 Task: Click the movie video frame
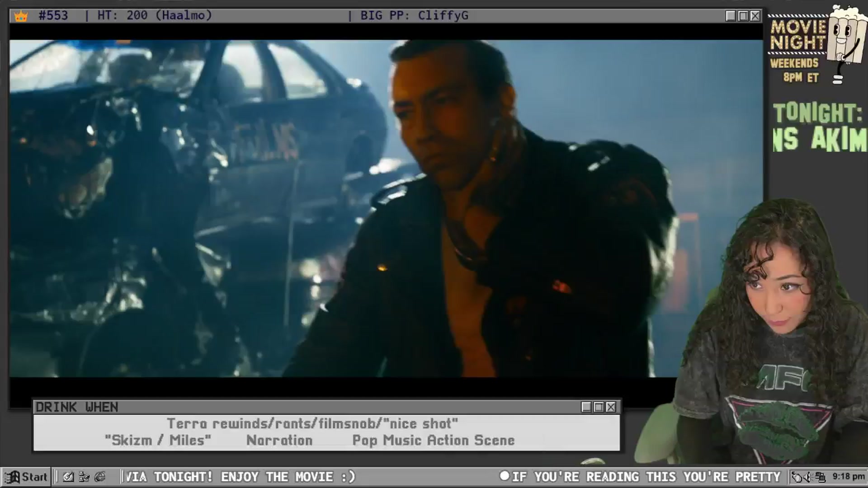click(386, 208)
